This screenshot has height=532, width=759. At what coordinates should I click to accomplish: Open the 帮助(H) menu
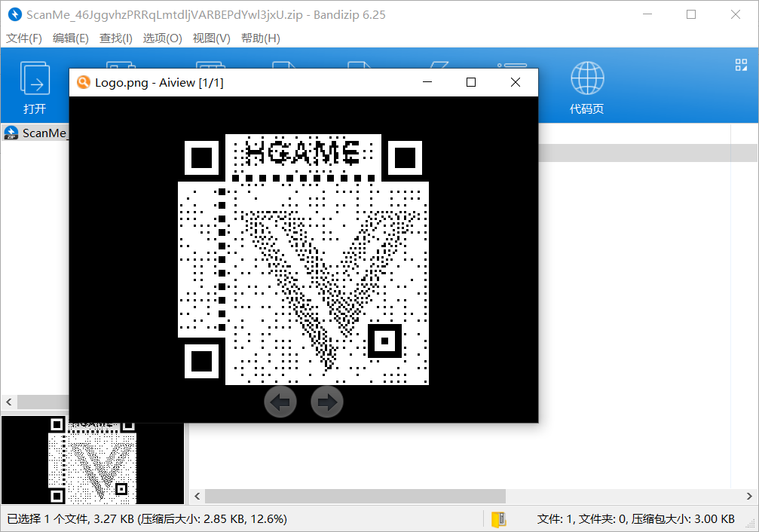point(260,38)
